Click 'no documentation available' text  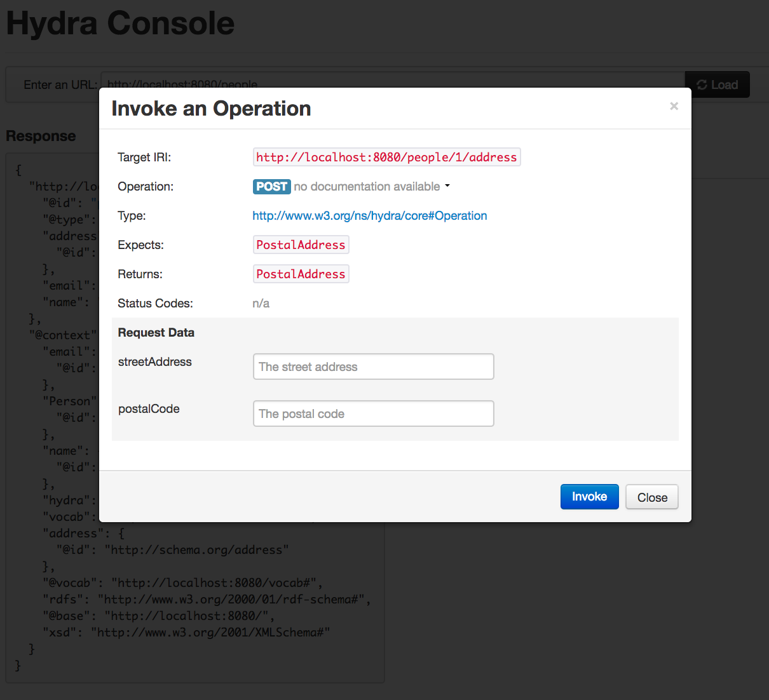pos(367,186)
